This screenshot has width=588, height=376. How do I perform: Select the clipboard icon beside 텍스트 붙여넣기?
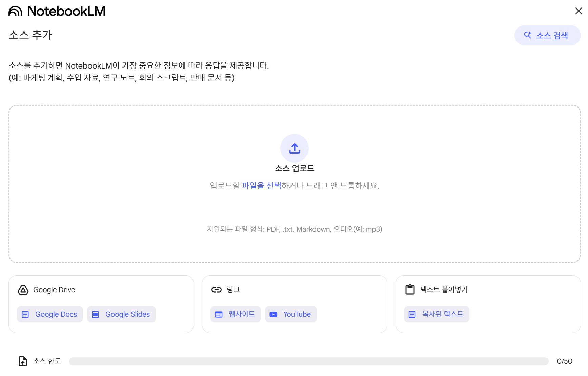[x=409, y=289]
